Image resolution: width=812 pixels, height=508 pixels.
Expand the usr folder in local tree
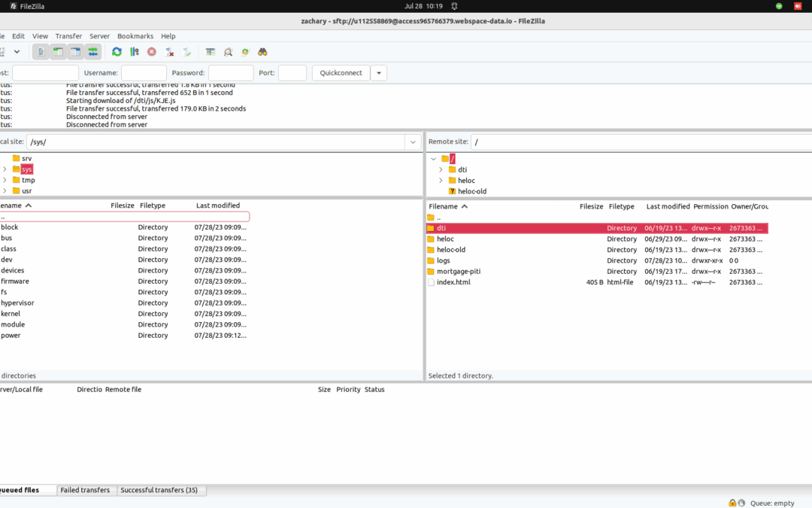pos(5,191)
